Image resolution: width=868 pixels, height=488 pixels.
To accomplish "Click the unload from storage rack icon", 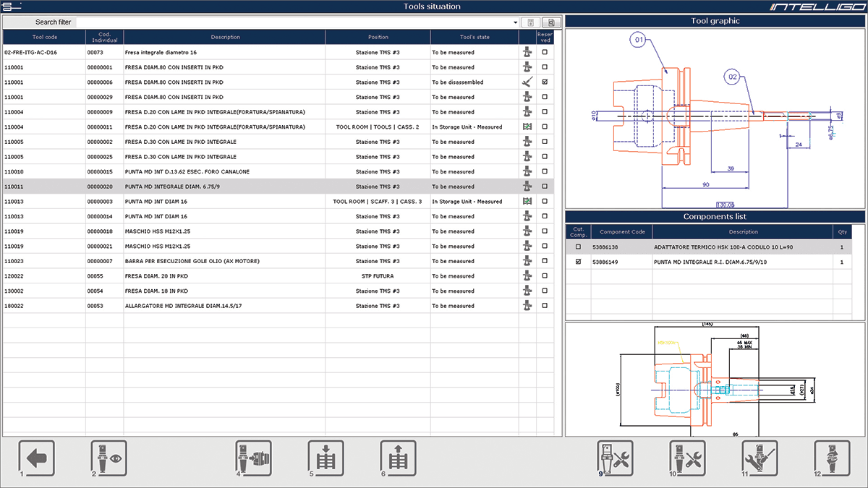I will tap(398, 458).
